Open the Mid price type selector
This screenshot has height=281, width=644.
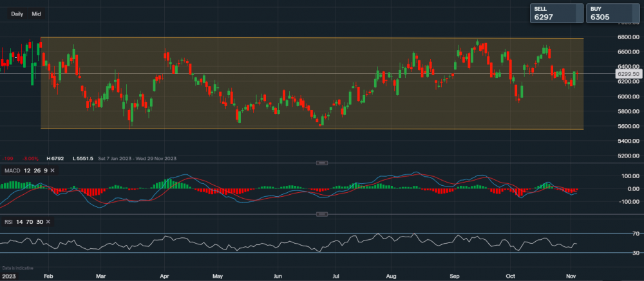point(37,14)
